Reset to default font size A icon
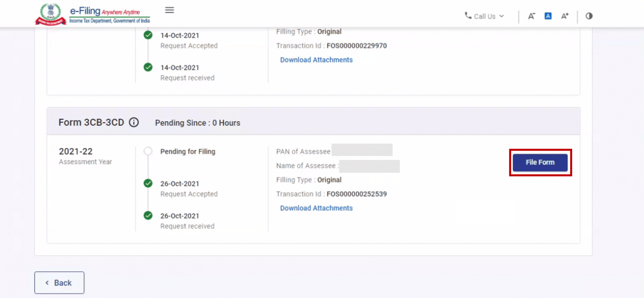 pyautogui.click(x=548, y=16)
